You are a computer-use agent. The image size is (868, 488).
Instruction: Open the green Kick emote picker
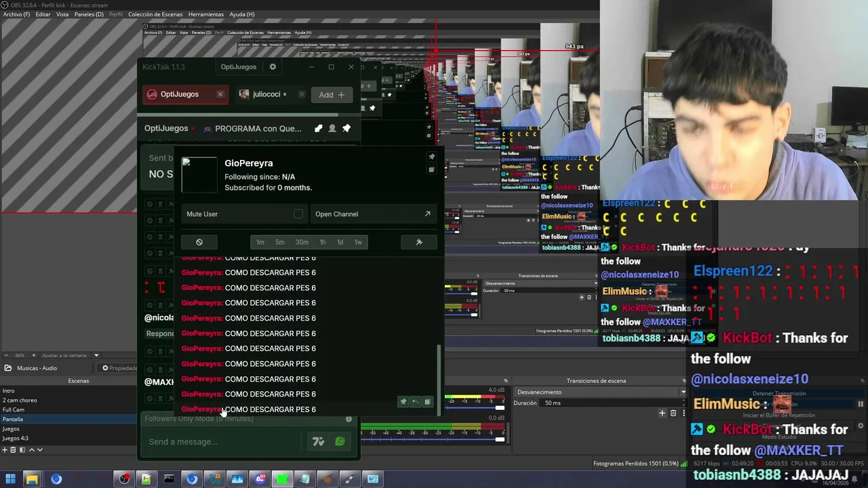[340, 442]
